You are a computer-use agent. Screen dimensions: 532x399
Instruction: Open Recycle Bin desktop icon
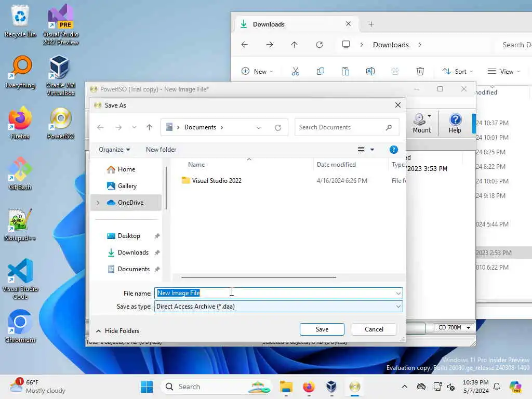(x=20, y=21)
